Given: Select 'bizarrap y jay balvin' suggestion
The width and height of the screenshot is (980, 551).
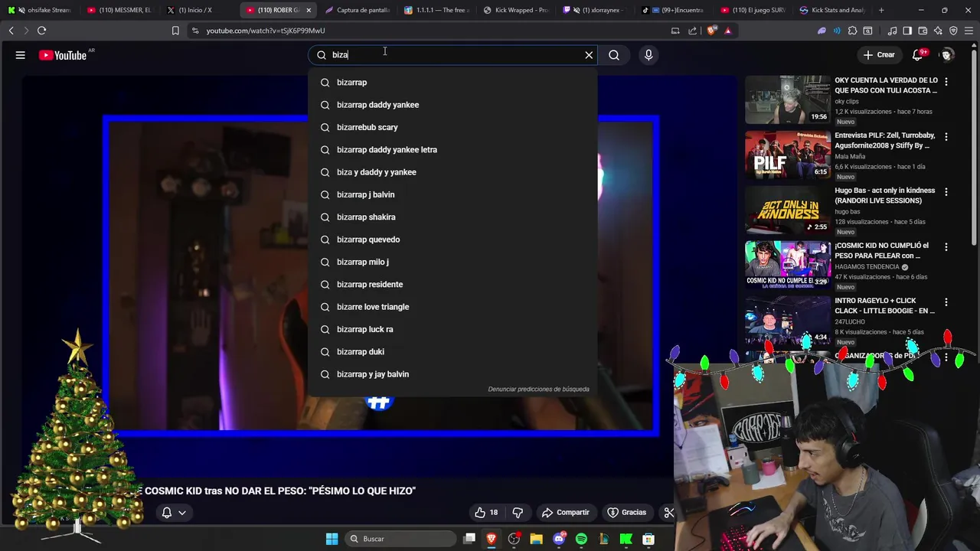Looking at the screenshot, I should click(452, 374).
